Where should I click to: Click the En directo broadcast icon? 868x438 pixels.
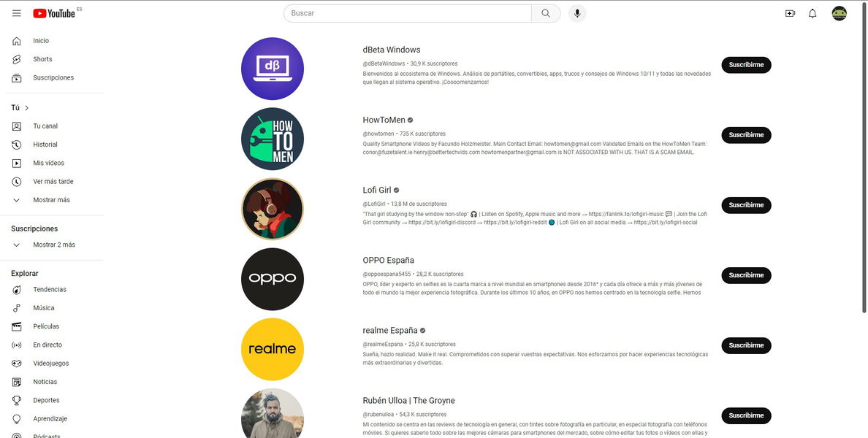[17, 345]
